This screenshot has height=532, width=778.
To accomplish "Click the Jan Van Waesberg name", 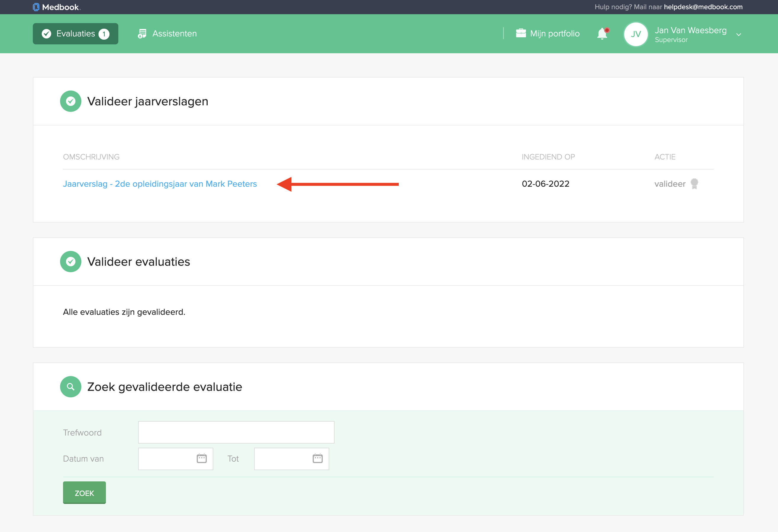I will (x=690, y=30).
